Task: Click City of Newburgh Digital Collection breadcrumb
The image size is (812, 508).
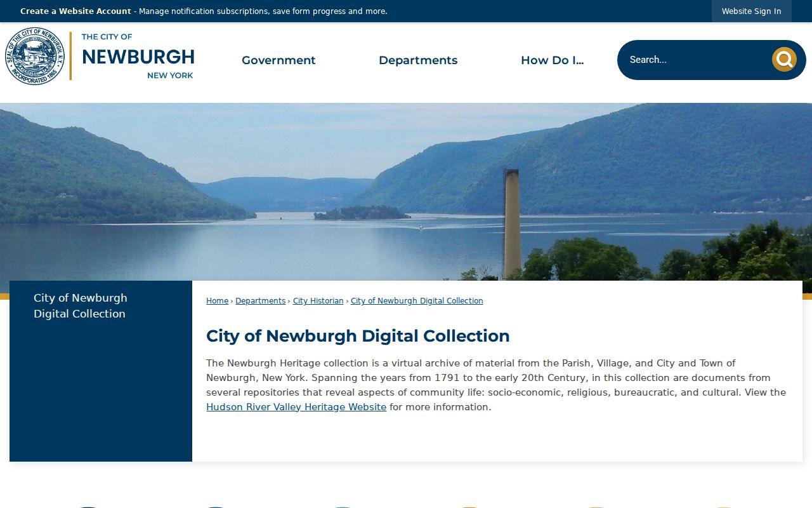Action: [417, 301]
